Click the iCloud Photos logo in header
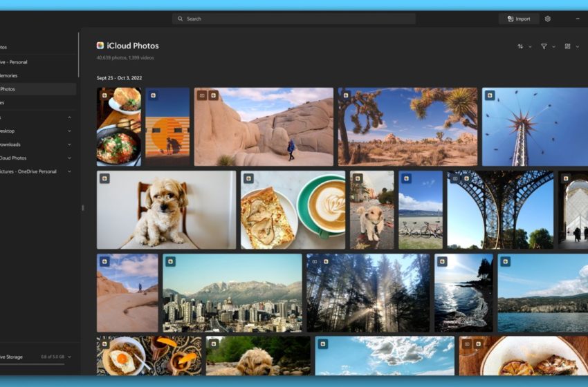 [100, 46]
